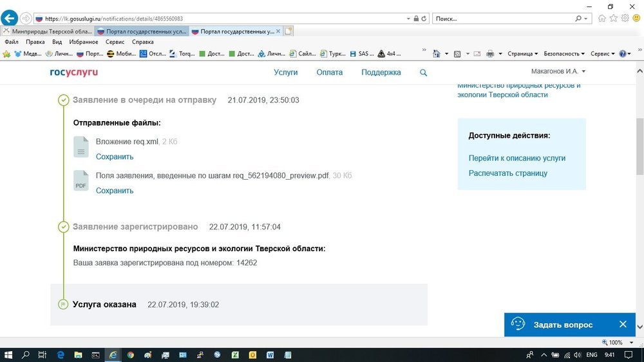Open the Вид menu
Viewport: 644px width, 362px height.
coord(57,42)
